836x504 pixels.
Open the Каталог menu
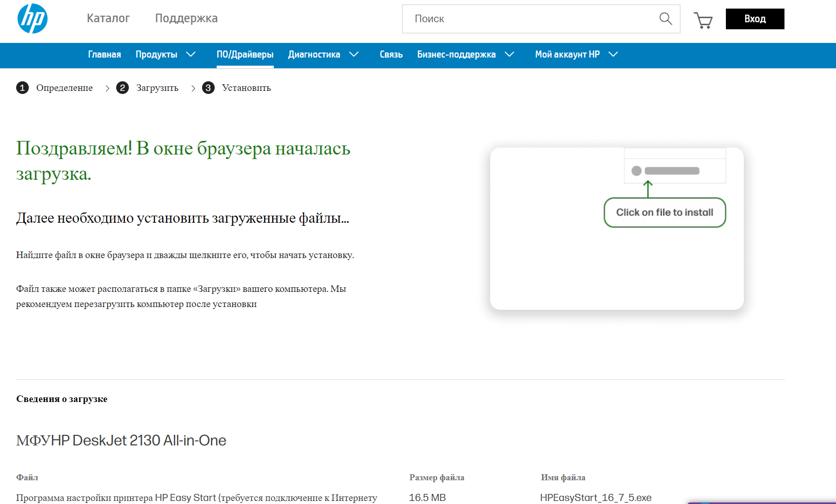(x=108, y=18)
